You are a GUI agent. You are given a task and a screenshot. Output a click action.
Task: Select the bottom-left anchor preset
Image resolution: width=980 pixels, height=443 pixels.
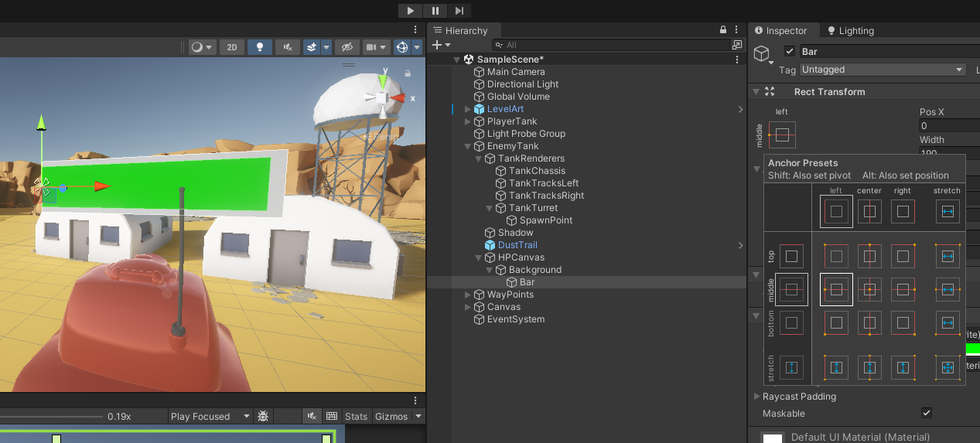836,323
